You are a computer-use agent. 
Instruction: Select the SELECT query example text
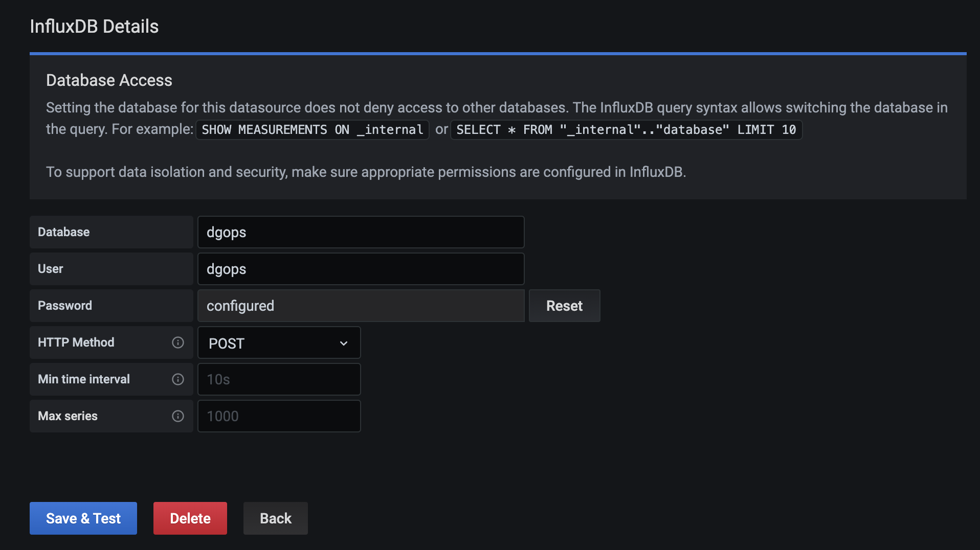[626, 129]
